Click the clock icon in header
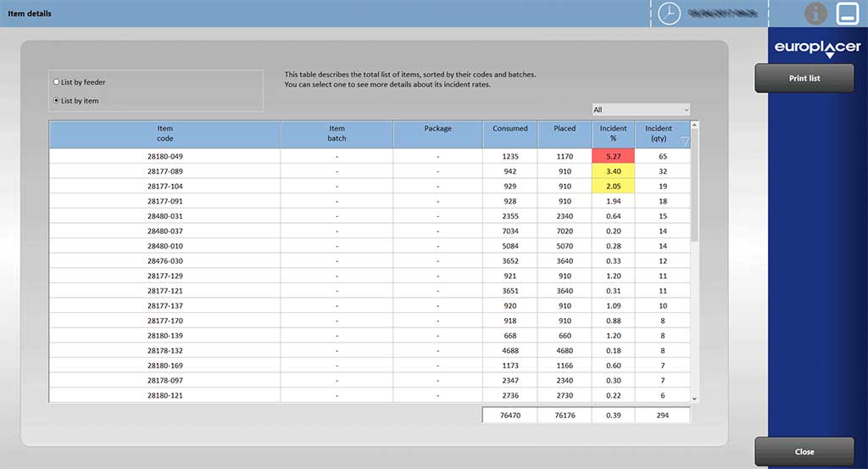868x469 pixels. 670,14
